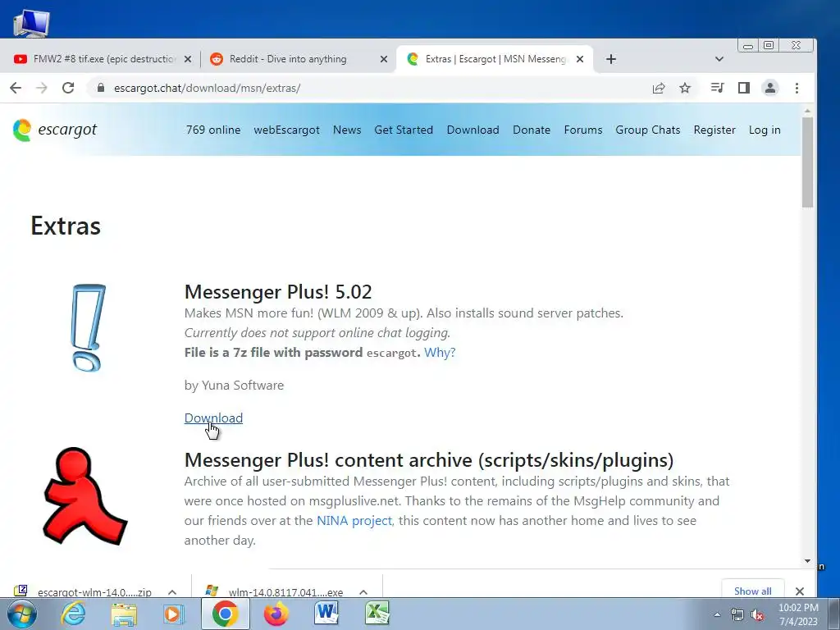Click the network tray icon
The width and height of the screenshot is (840, 630).
(x=737, y=614)
